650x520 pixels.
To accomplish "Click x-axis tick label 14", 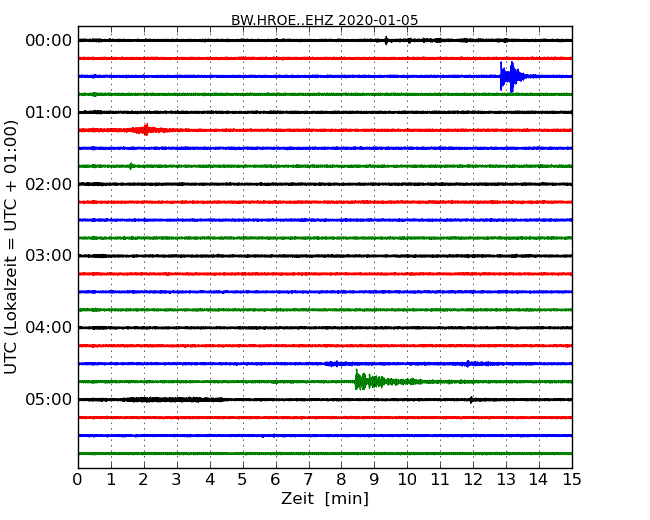I will [x=539, y=480].
